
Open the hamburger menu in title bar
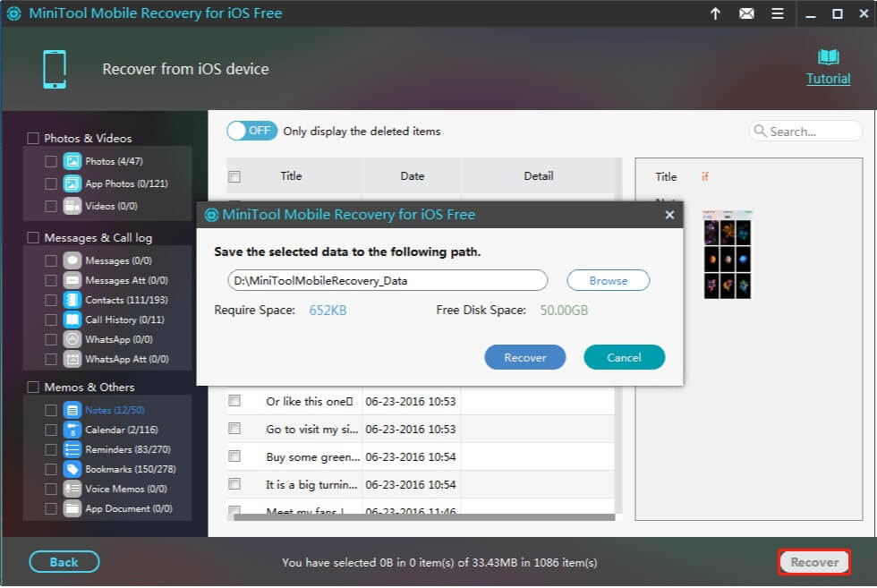(778, 13)
